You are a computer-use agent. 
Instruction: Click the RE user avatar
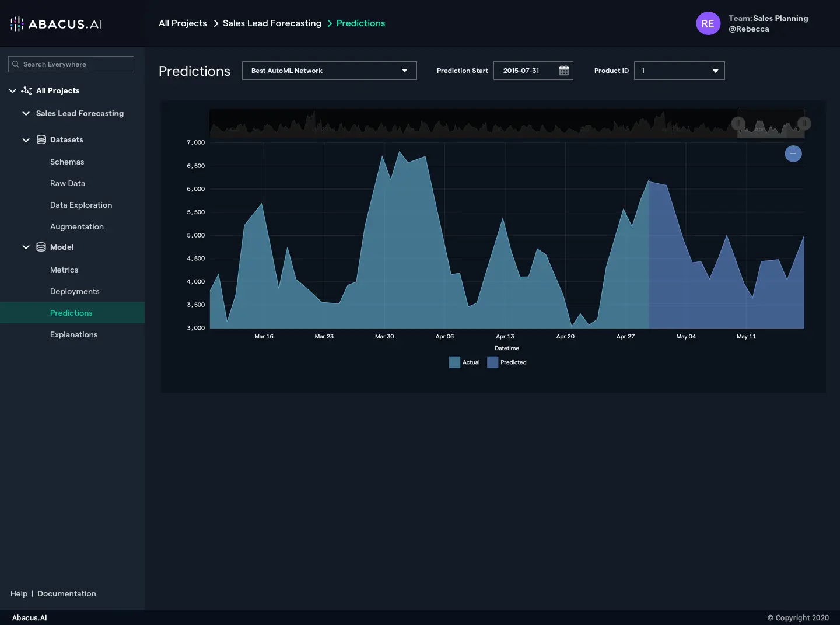(x=708, y=23)
